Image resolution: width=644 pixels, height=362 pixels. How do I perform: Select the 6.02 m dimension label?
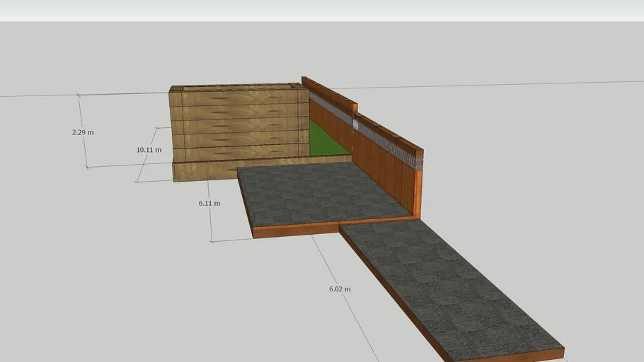[x=340, y=289]
